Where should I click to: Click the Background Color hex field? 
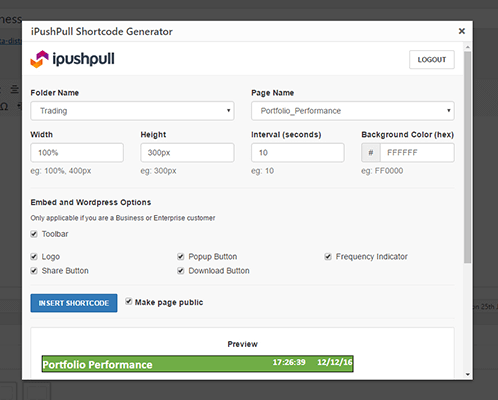(x=417, y=153)
